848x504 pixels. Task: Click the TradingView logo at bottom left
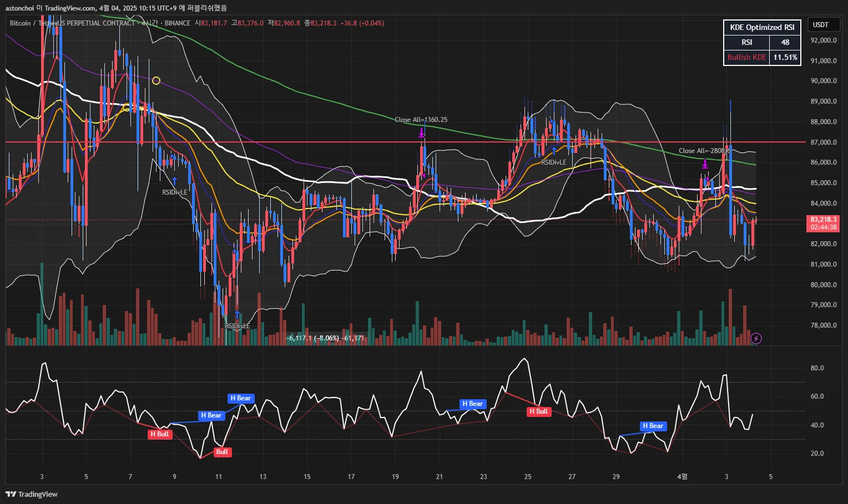[32, 494]
